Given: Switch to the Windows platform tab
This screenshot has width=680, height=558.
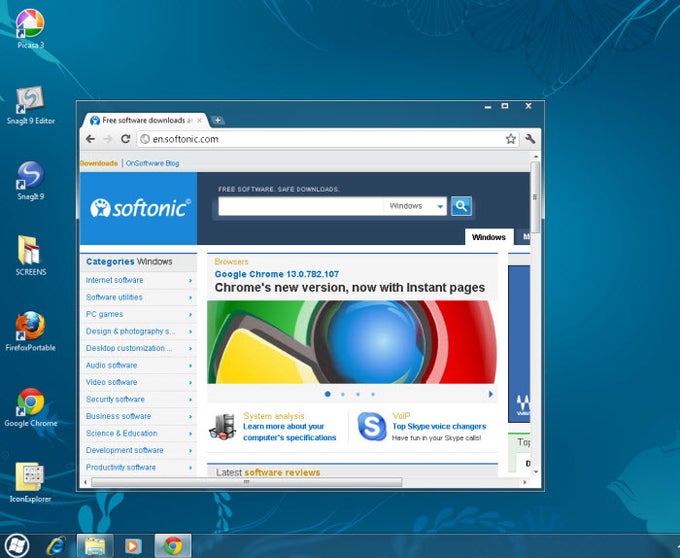Looking at the screenshot, I should click(489, 237).
